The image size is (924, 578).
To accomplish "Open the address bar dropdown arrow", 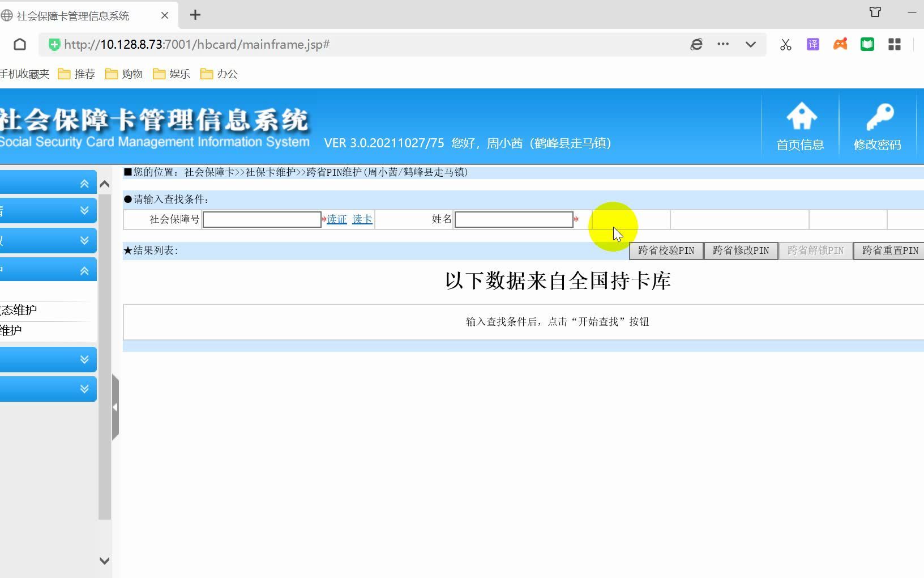I will tap(751, 44).
